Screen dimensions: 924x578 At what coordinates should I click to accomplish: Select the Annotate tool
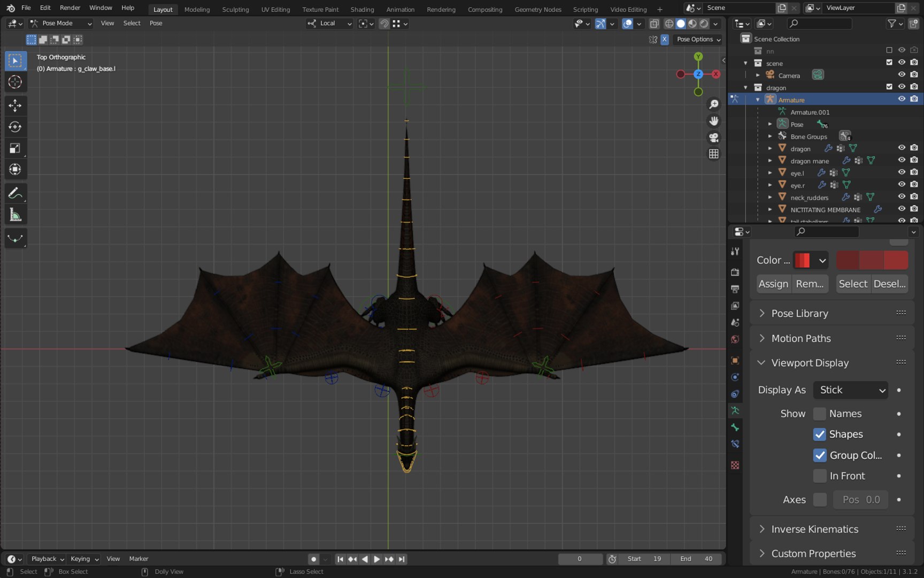coord(16,193)
